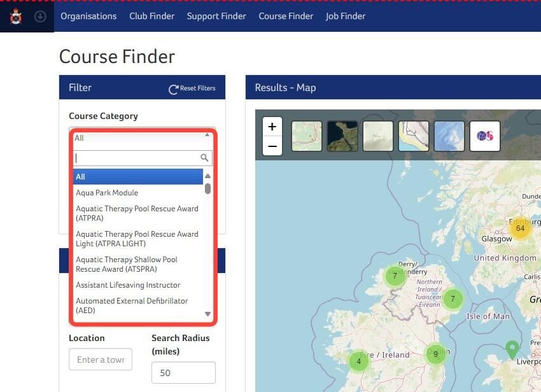
Task: Click the list scrollbar down arrow
Action: pos(207,314)
